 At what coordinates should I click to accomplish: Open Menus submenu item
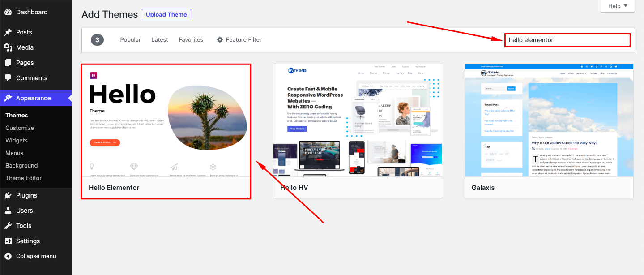[x=14, y=153]
